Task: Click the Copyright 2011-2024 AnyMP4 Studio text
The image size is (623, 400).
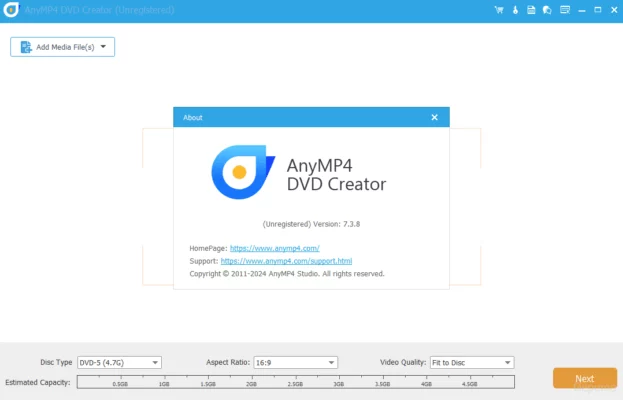Action: click(x=287, y=274)
